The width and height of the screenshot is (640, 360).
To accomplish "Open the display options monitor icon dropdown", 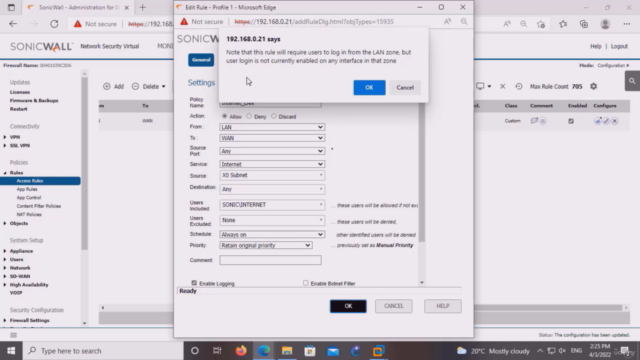I will point(483,86).
